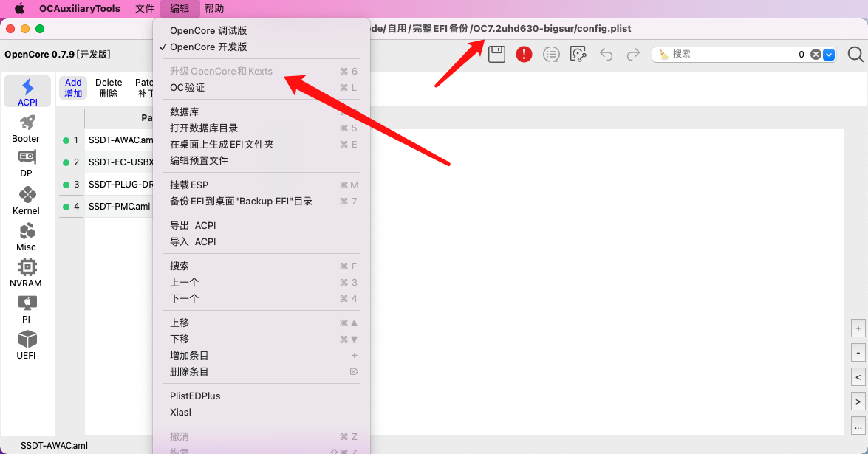Image resolution: width=868 pixels, height=454 pixels.
Task: Select the Kernel sidebar section
Action: 26,201
